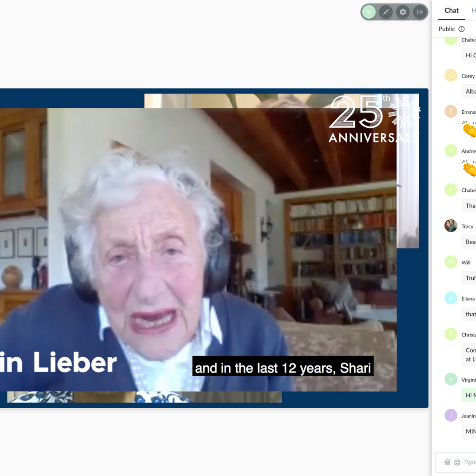Image resolution: width=476 pixels, height=476 pixels.
Task: Open the green V user profile button
Action: pyautogui.click(x=369, y=12)
